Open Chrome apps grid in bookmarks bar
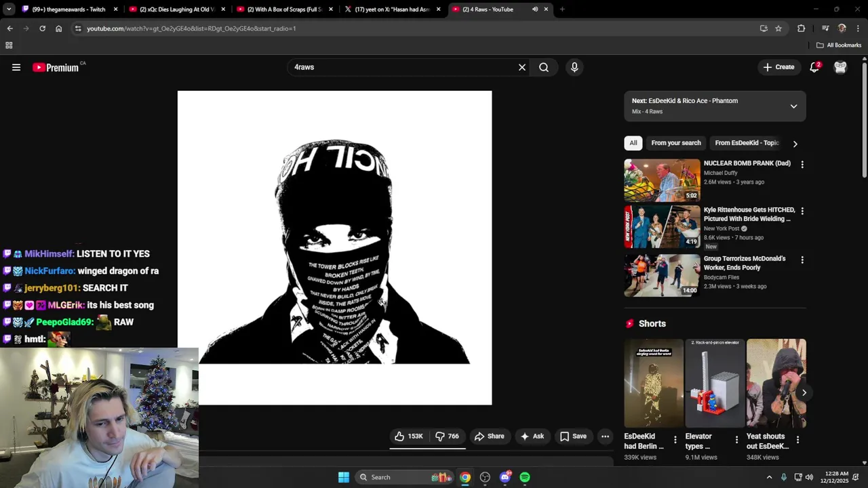The image size is (868, 488). point(9,45)
